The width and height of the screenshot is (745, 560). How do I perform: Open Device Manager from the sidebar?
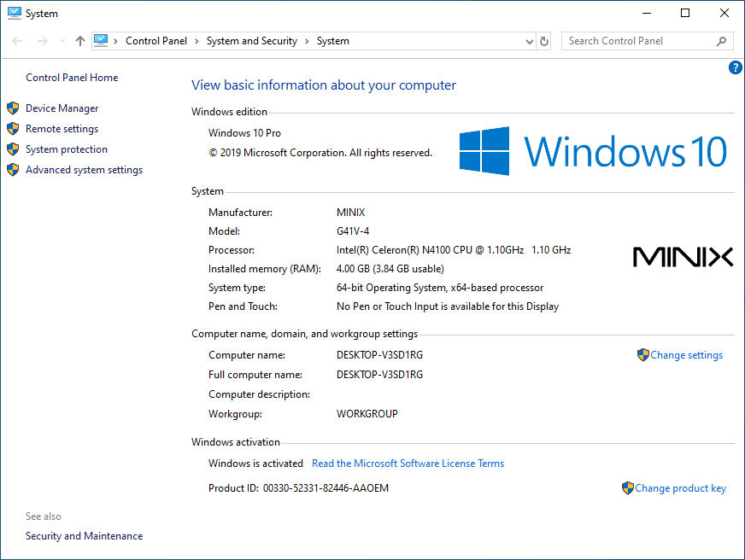62,108
